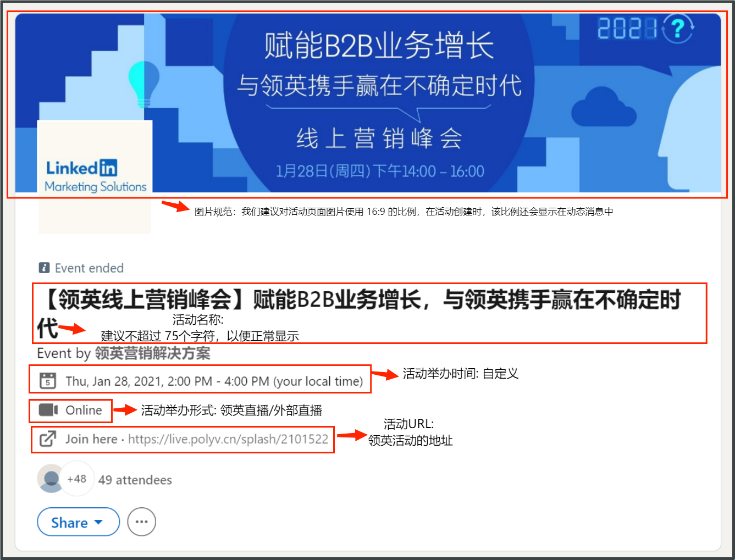Image resolution: width=735 pixels, height=560 pixels.
Task: Click the event title 【领英线上营销峰会】
Action: click(360, 313)
